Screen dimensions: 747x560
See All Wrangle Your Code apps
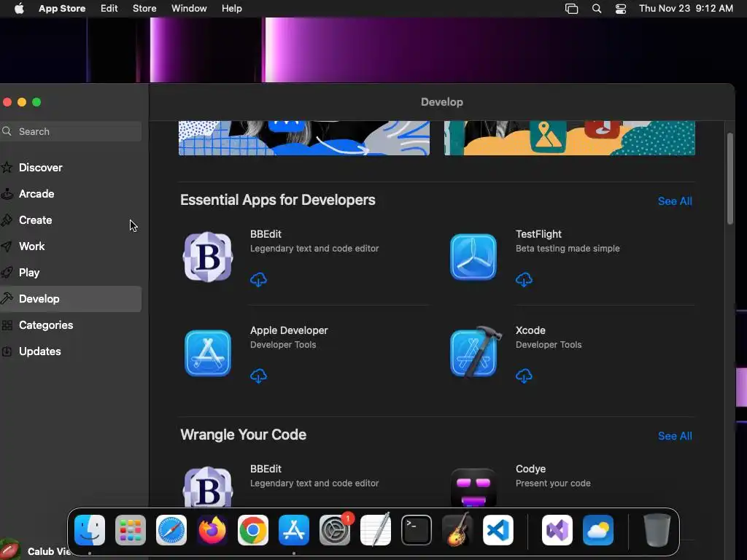[675, 436]
